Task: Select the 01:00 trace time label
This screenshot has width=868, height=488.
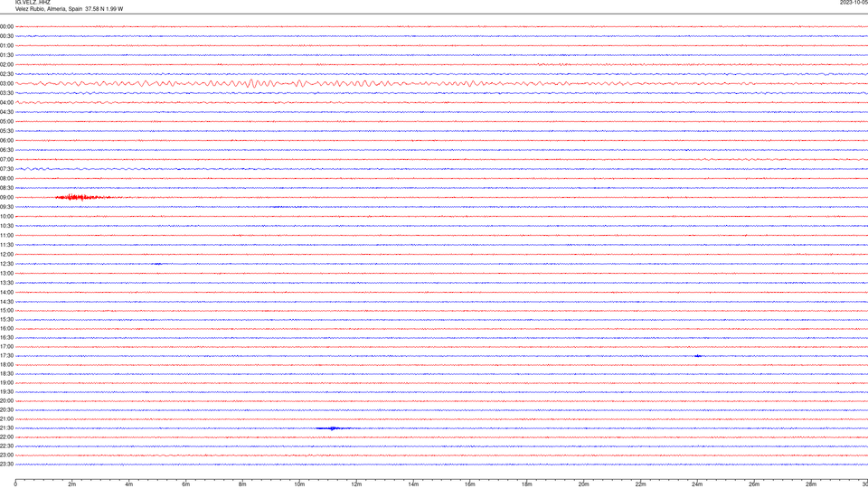Action: click(x=6, y=45)
